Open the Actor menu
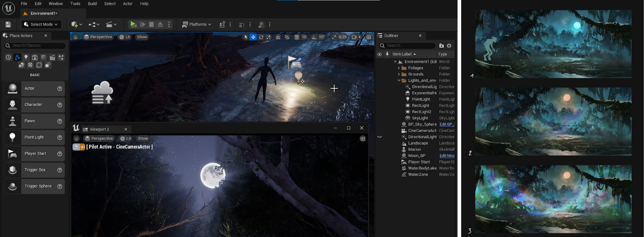 (x=128, y=4)
